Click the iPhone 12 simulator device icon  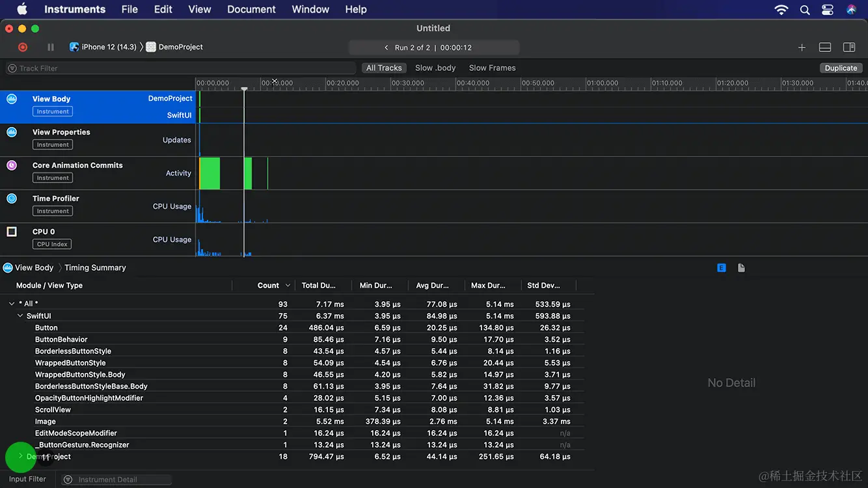(x=74, y=47)
